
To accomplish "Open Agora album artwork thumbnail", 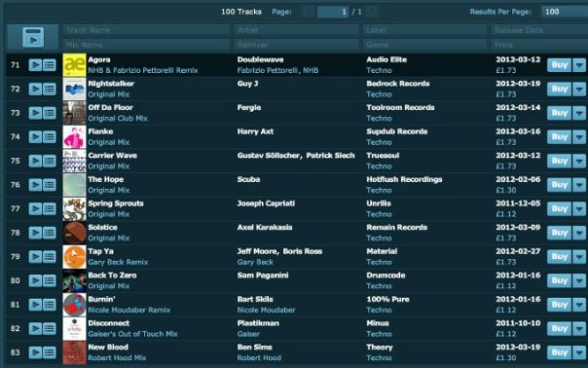I will point(74,65).
